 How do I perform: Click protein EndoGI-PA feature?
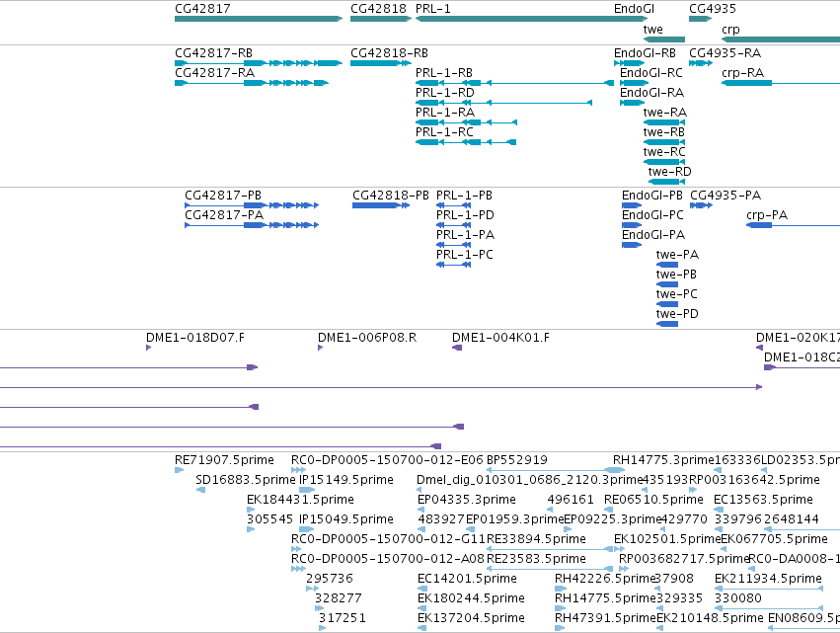pos(632,245)
